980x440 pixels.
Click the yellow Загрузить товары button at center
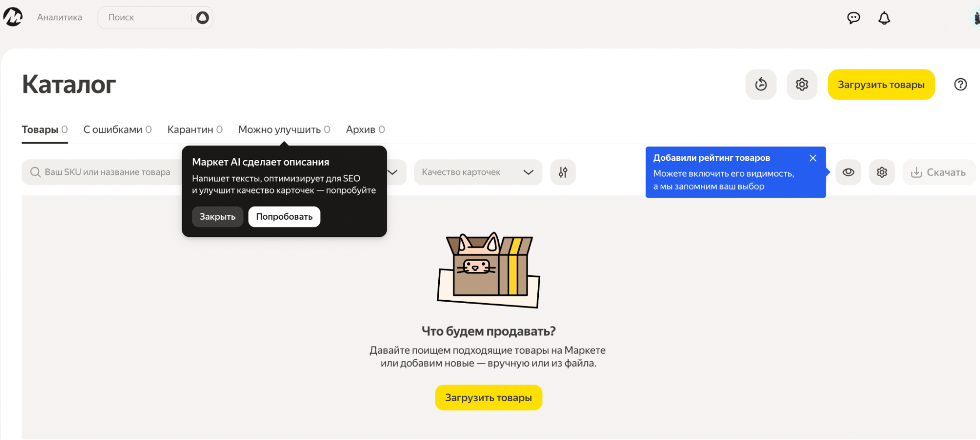[x=488, y=397]
